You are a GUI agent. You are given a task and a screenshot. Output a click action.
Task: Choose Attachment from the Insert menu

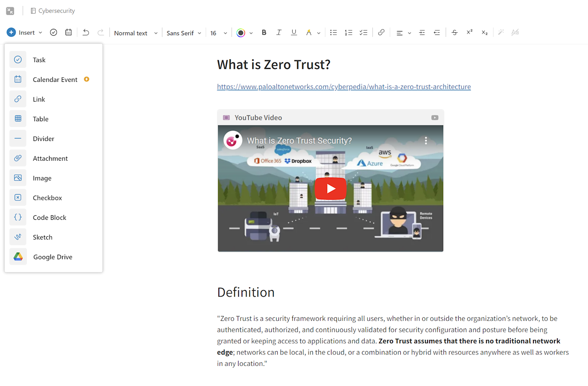click(x=53, y=158)
